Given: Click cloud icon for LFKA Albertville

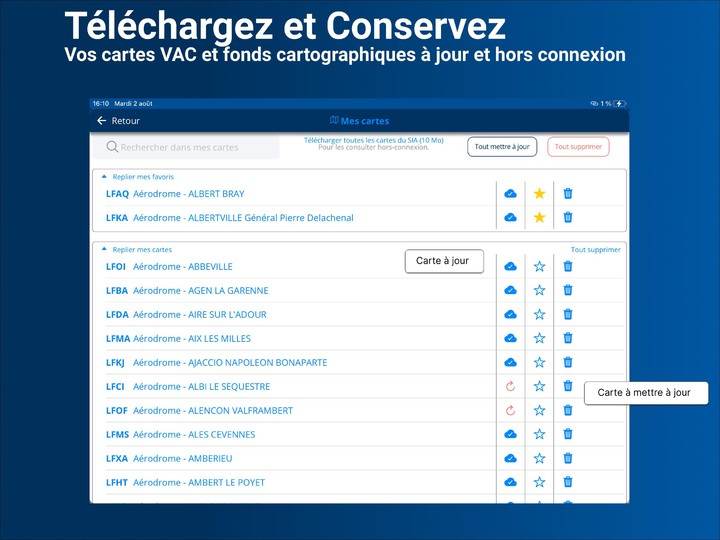Looking at the screenshot, I should tap(510, 217).
